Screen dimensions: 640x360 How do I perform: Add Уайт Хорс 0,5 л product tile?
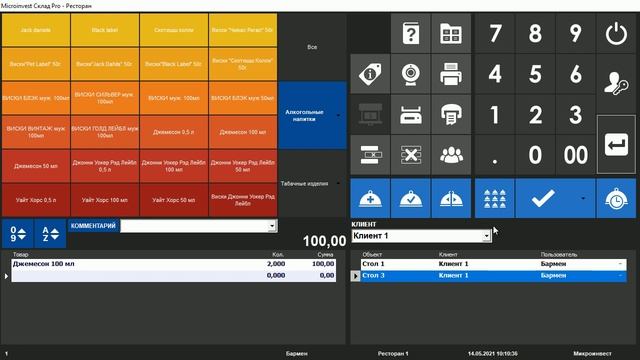tap(36, 200)
